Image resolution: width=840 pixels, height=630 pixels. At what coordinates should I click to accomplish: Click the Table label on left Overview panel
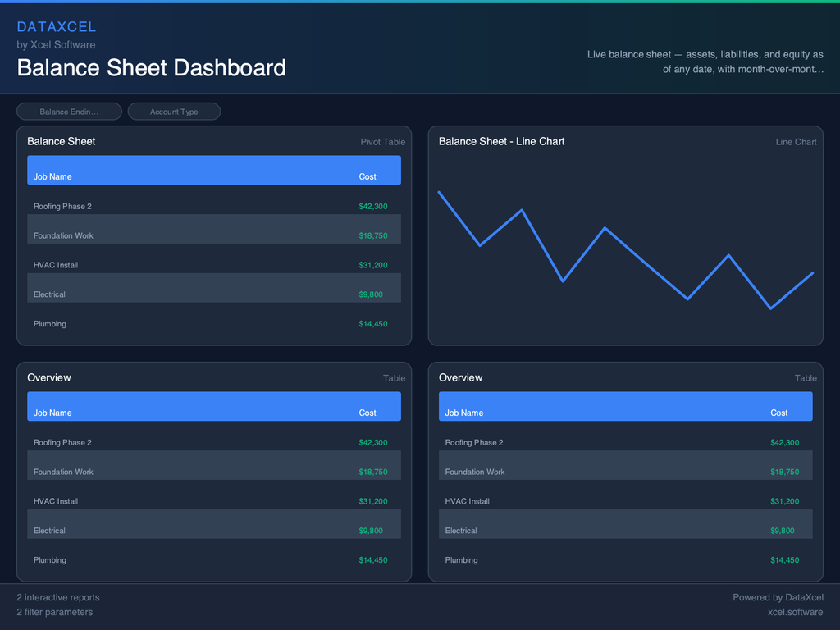(394, 378)
